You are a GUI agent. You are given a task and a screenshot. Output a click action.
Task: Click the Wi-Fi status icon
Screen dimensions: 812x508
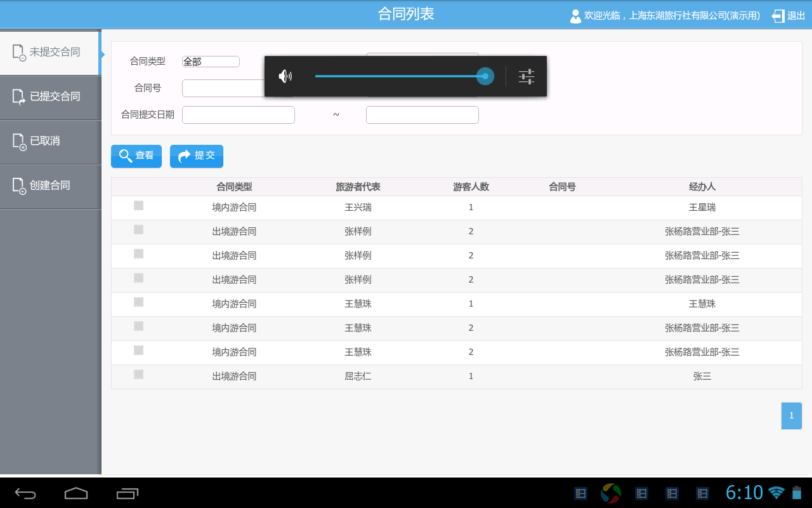[x=776, y=493]
